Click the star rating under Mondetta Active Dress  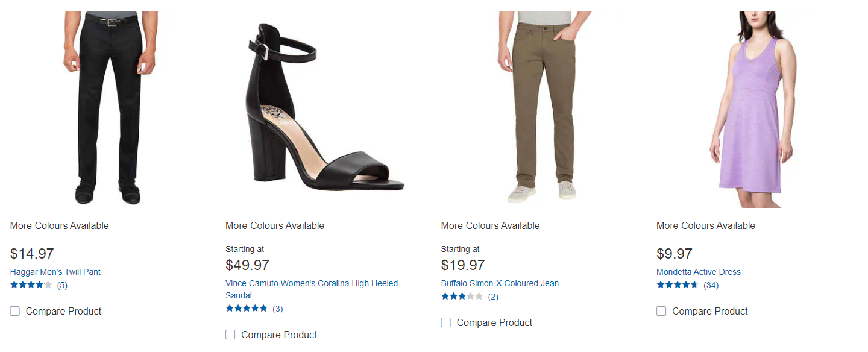pyautogui.click(x=678, y=285)
